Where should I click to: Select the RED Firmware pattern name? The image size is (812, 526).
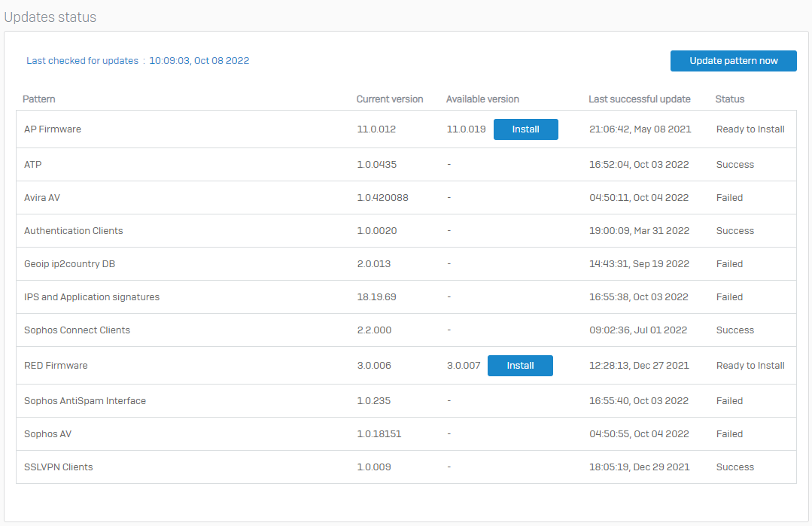56,366
